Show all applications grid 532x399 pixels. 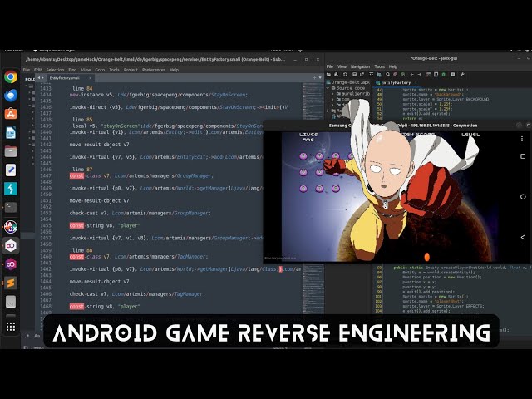click(x=11, y=327)
